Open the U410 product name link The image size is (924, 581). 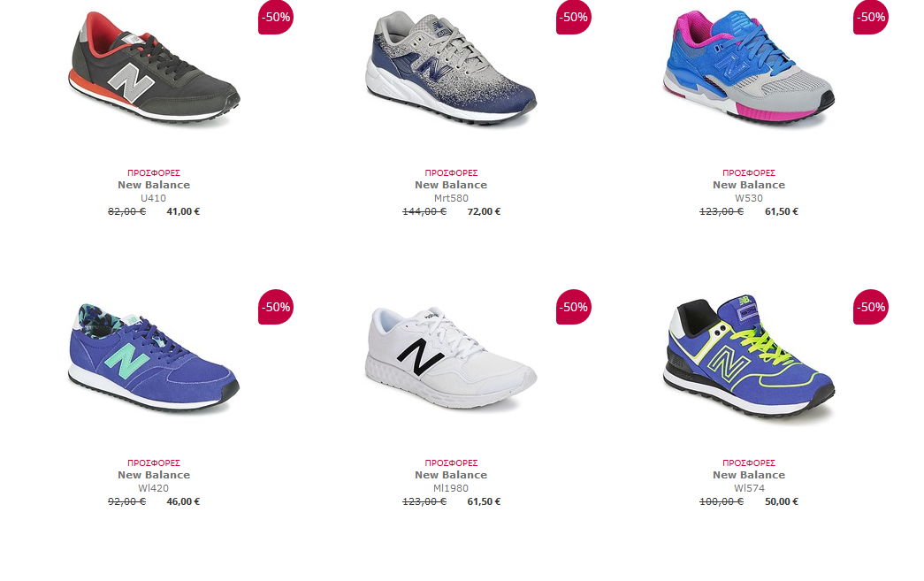tap(153, 199)
